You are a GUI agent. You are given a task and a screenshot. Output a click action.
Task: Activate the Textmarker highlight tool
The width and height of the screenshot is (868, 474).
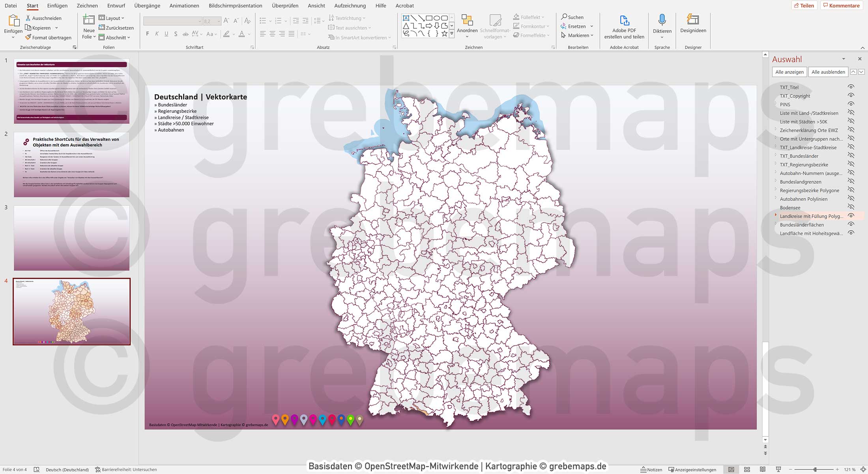point(226,34)
